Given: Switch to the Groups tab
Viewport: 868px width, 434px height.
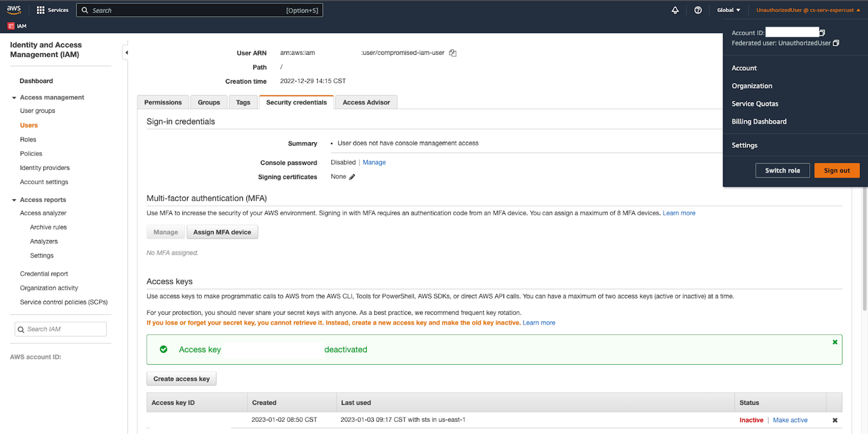Looking at the screenshot, I should pyautogui.click(x=209, y=102).
